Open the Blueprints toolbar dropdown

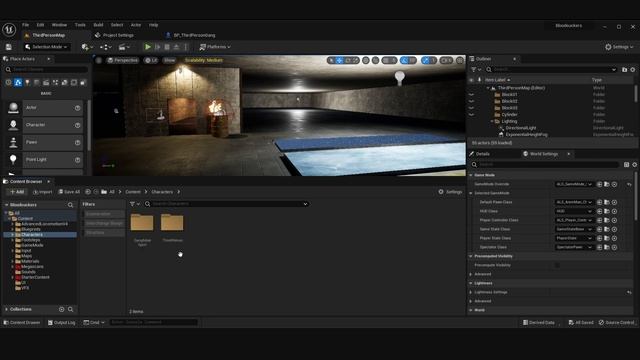pos(105,47)
